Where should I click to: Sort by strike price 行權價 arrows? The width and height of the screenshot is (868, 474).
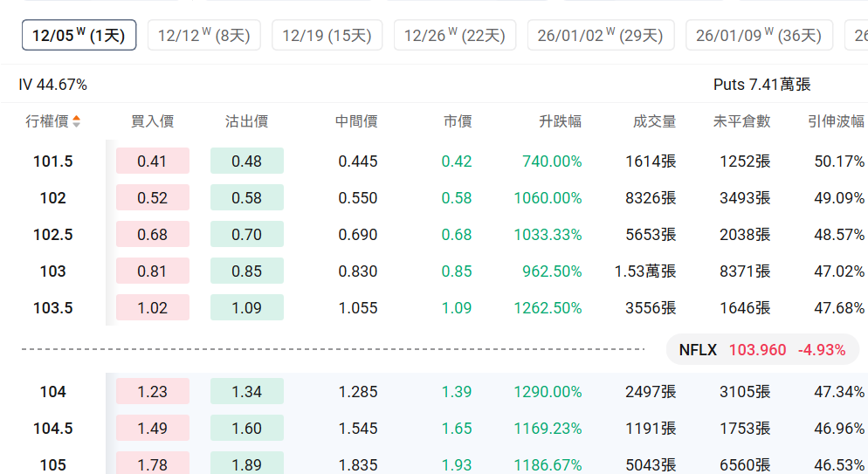(76, 121)
